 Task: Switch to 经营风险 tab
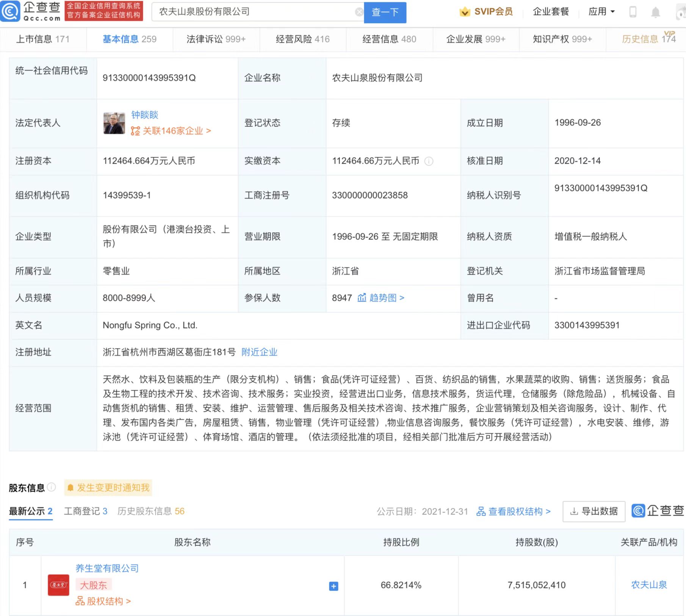303,39
